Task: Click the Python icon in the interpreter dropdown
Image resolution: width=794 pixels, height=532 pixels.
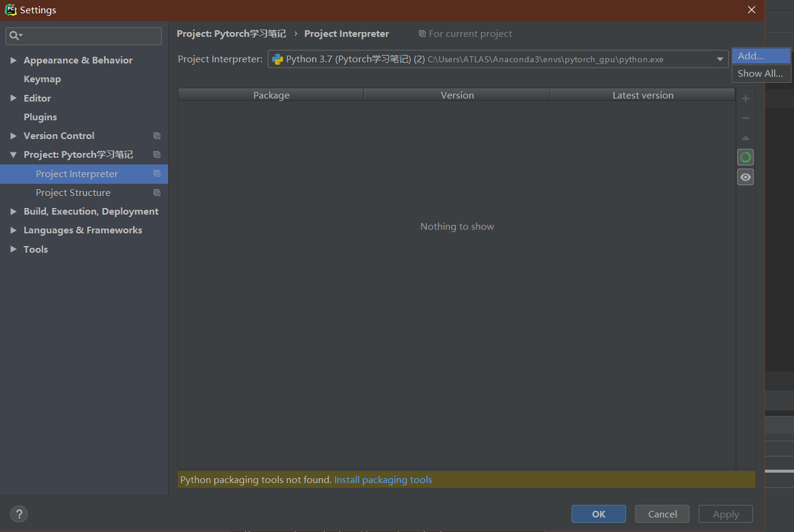Action: 278,59
